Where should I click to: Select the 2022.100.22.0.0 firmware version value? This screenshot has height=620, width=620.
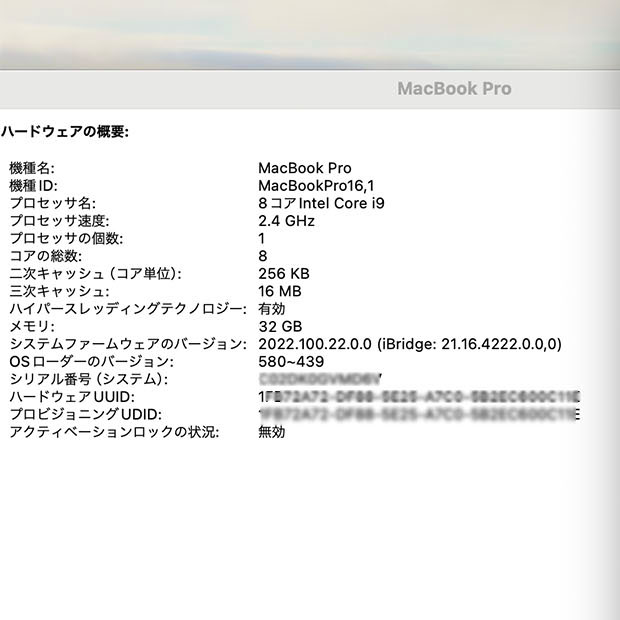pyautogui.click(x=410, y=344)
